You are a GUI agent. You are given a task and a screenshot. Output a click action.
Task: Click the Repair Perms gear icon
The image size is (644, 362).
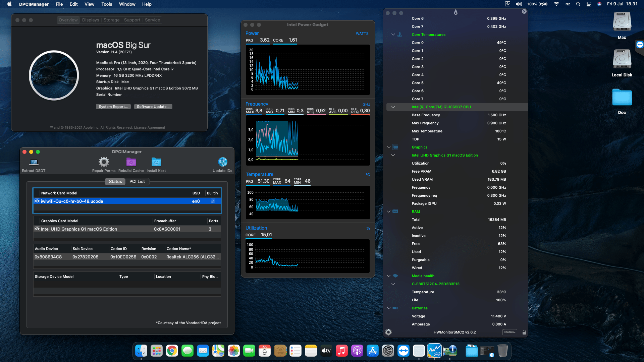104,162
